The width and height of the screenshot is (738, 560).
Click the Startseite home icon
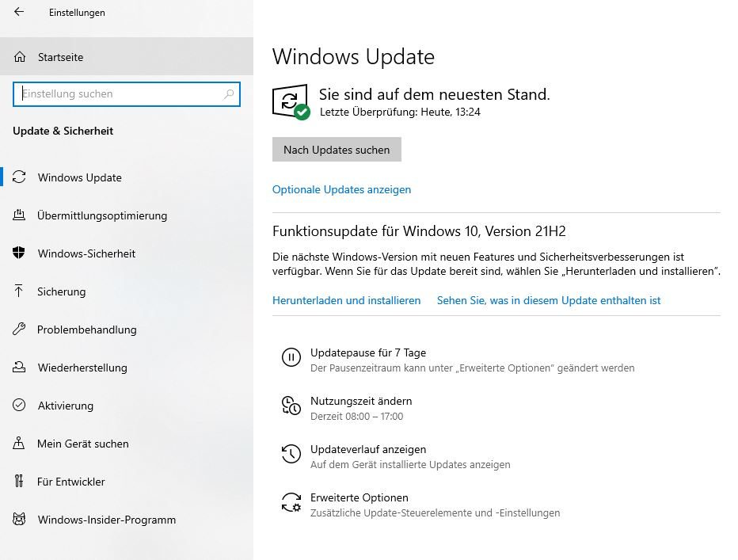(20, 57)
